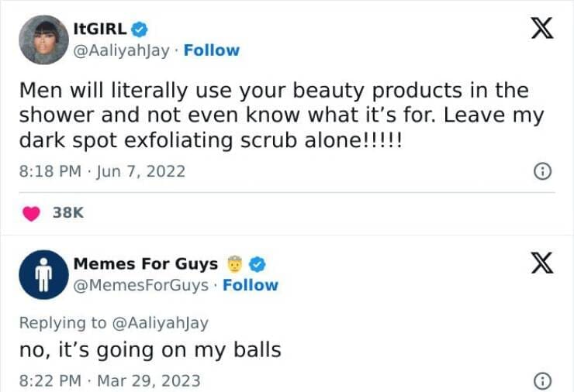Click the angel emoji beside Memes For Guys

click(234, 264)
